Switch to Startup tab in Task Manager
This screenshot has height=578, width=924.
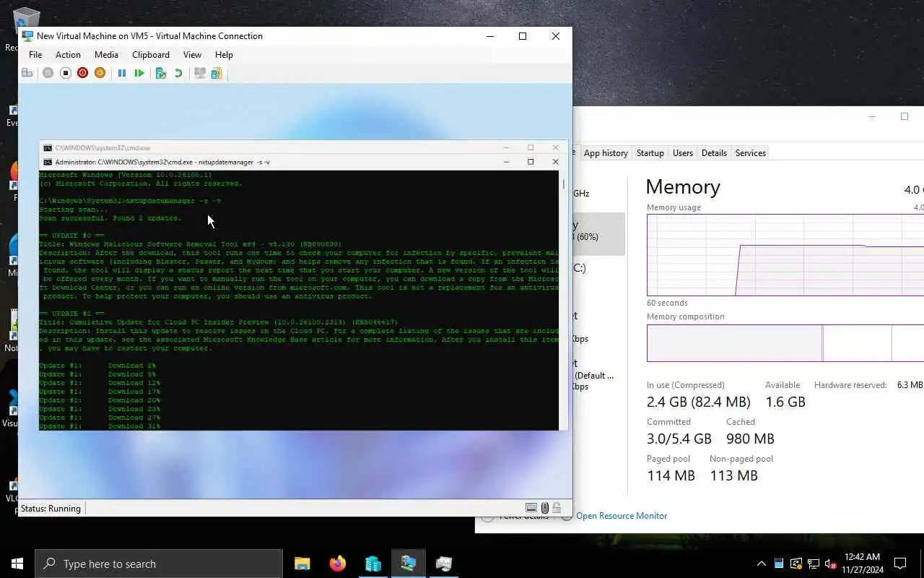[x=650, y=153]
